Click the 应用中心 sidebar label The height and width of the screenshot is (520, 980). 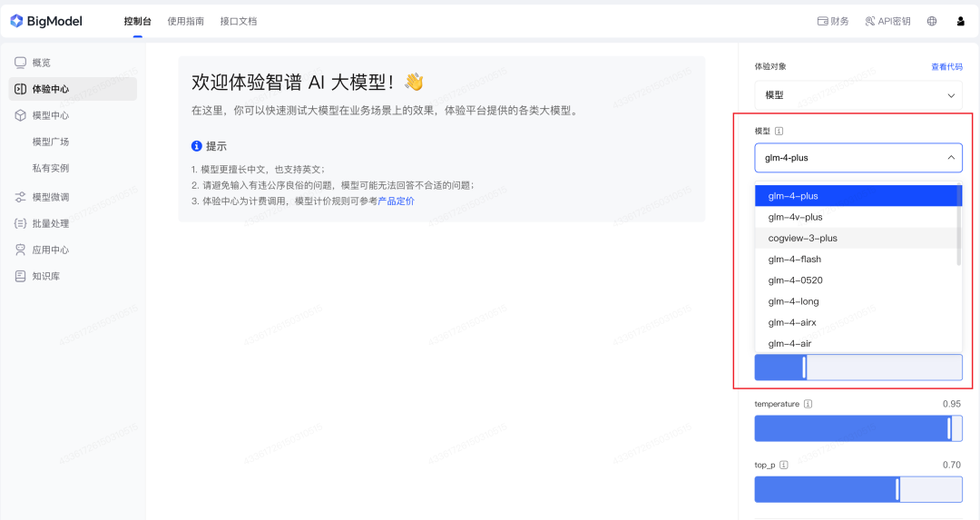pos(51,250)
